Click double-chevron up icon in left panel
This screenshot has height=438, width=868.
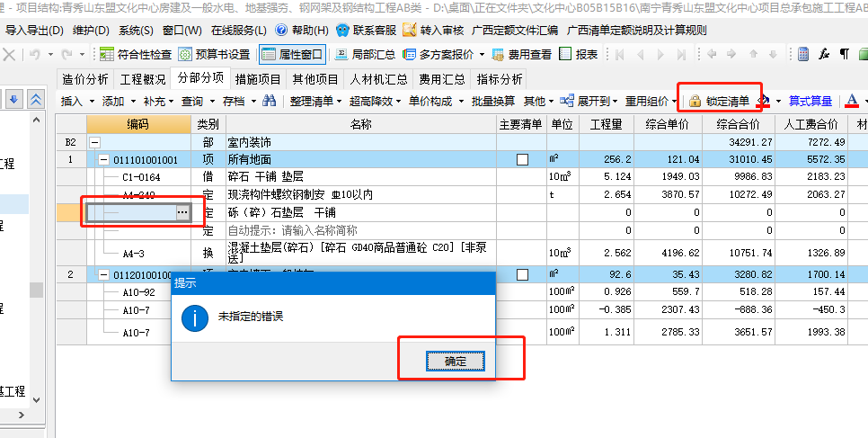pos(36,100)
